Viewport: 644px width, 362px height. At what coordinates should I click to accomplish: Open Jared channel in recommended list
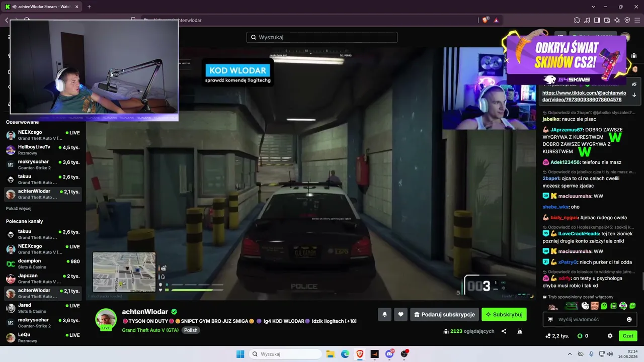coord(43,308)
